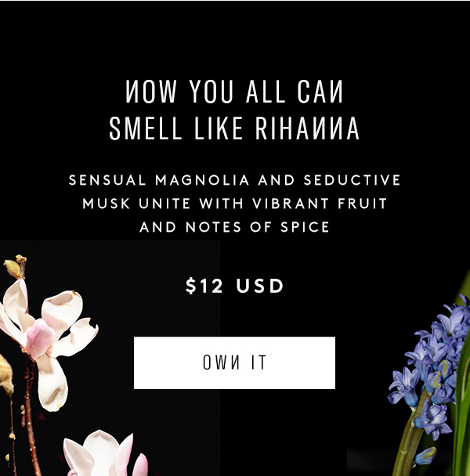Click the word RIHANNA in the headline
Image resolution: width=470 pixels, height=476 pixels.
[x=307, y=128]
